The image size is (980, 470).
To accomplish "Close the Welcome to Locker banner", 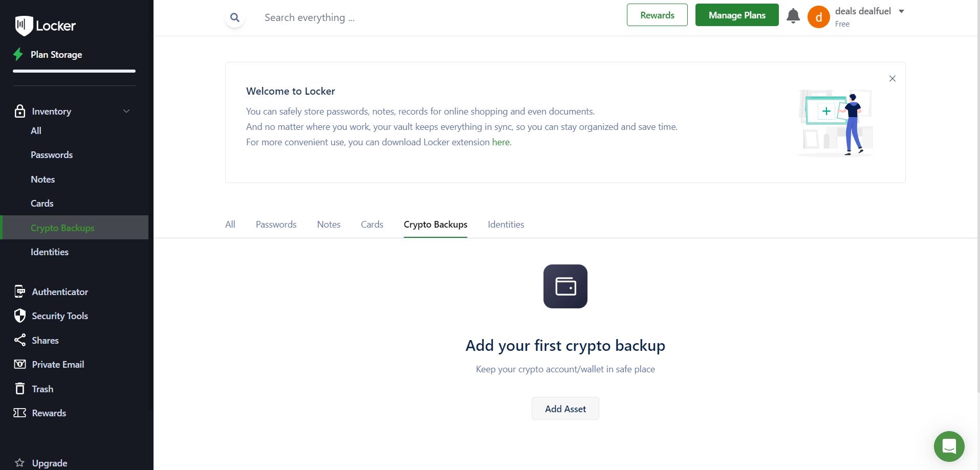I will pos(892,78).
